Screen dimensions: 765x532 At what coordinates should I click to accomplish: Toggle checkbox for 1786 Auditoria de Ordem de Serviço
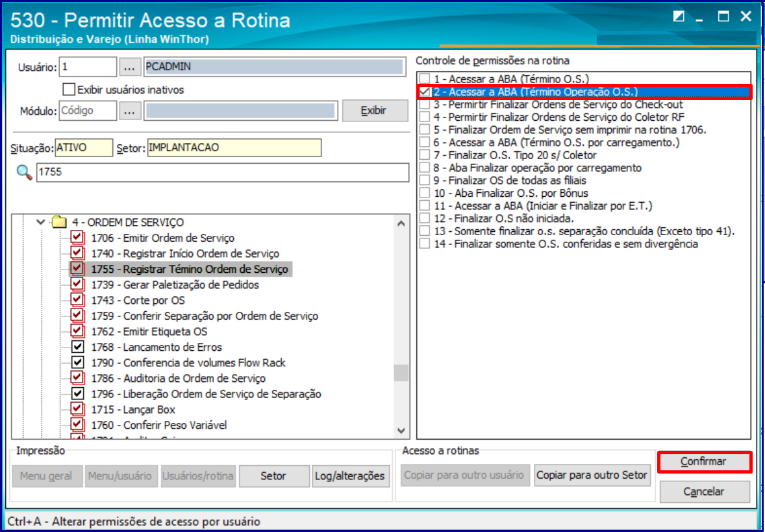point(77,378)
